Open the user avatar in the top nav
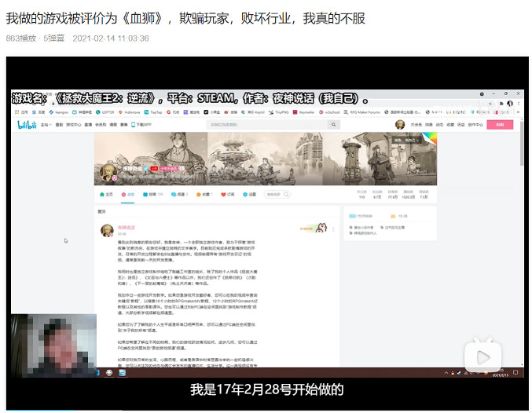Screen dimensions: 532x413 400,125
